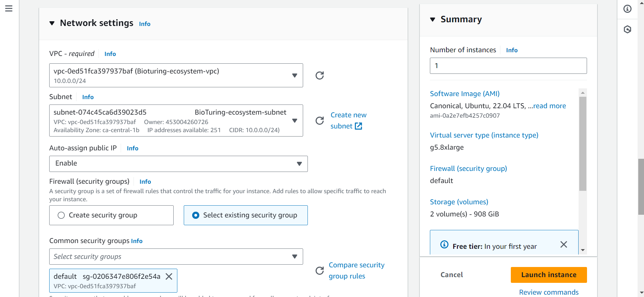
Task: Collapse the Network settings section
Action: pos(52,23)
